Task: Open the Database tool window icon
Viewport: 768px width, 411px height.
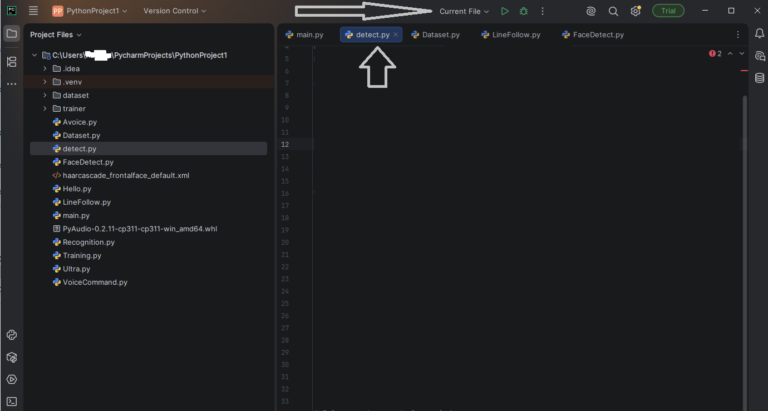Action: click(x=759, y=78)
